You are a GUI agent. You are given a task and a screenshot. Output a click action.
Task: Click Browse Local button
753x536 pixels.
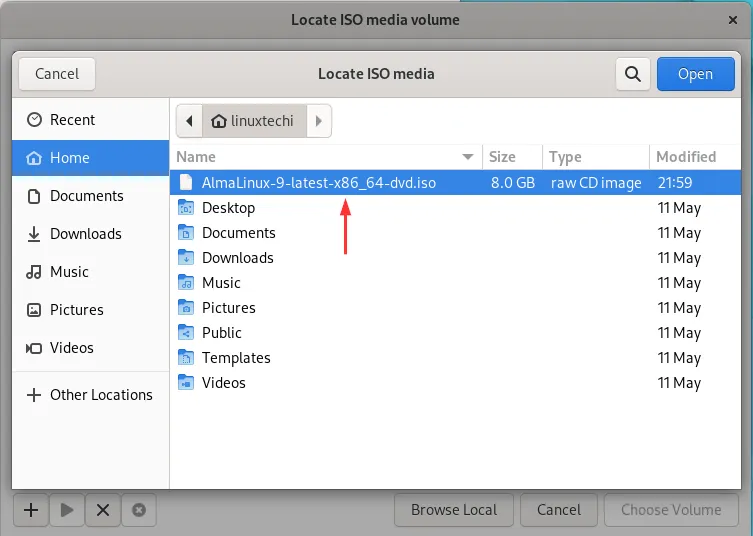[x=454, y=510]
